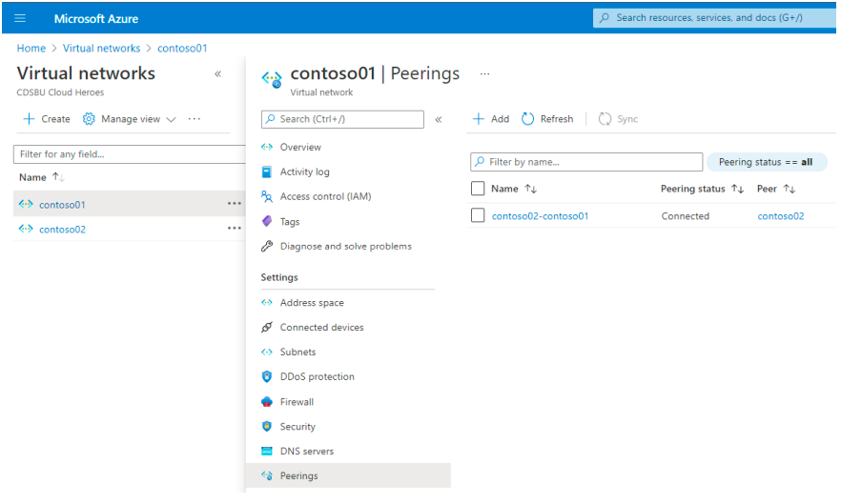Open ellipsis beside Manage view
The image size is (841, 504).
click(195, 118)
